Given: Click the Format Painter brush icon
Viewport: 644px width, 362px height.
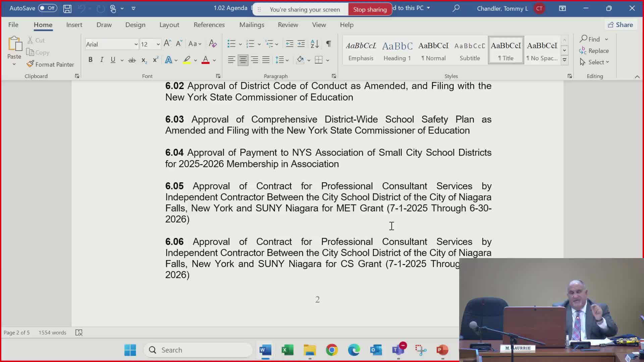Looking at the screenshot, I should 30,64.
